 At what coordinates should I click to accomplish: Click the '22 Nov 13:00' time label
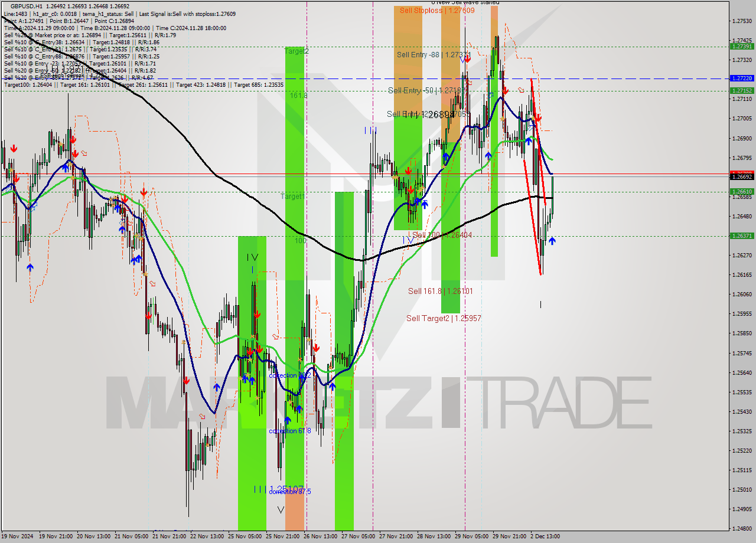point(207,537)
